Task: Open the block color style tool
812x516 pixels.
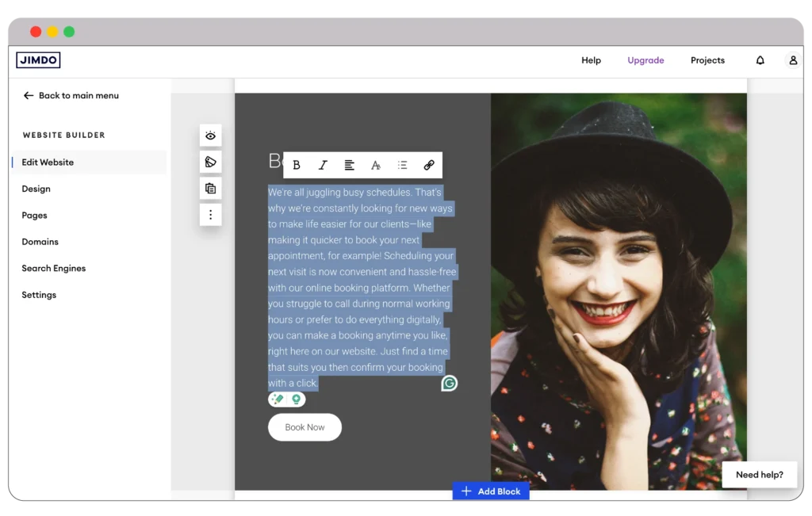Action: coord(210,162)
